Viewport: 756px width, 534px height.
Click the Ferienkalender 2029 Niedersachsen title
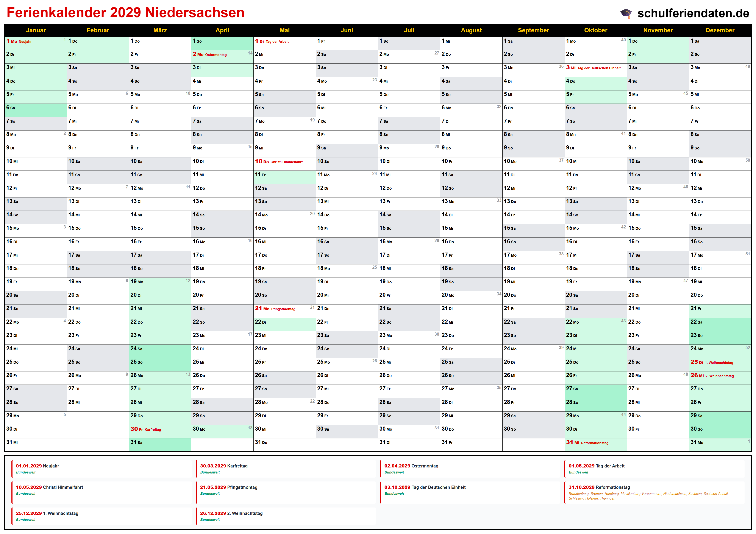[x=125, y=12]
